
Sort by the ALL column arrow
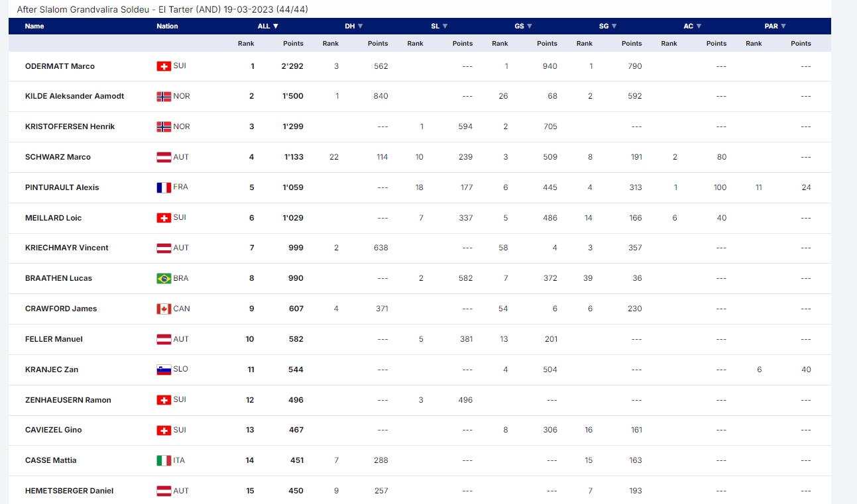click(276, 26)
